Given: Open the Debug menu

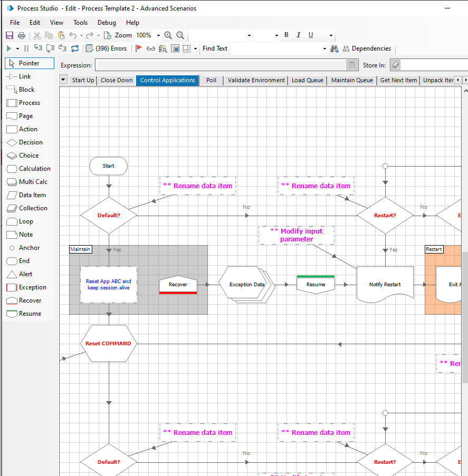Looking at the screenshot, I should pyautogui.click(x=107, y=23).
